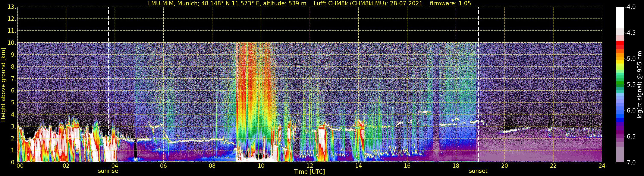Click the height axis tick "2."
The image size is (644, 176).
[x=13, y=138]
